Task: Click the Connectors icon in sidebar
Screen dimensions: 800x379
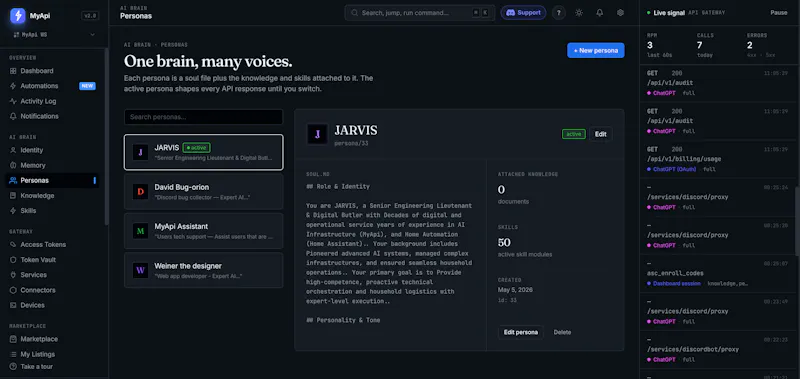Action: click(x=13, y=290)
